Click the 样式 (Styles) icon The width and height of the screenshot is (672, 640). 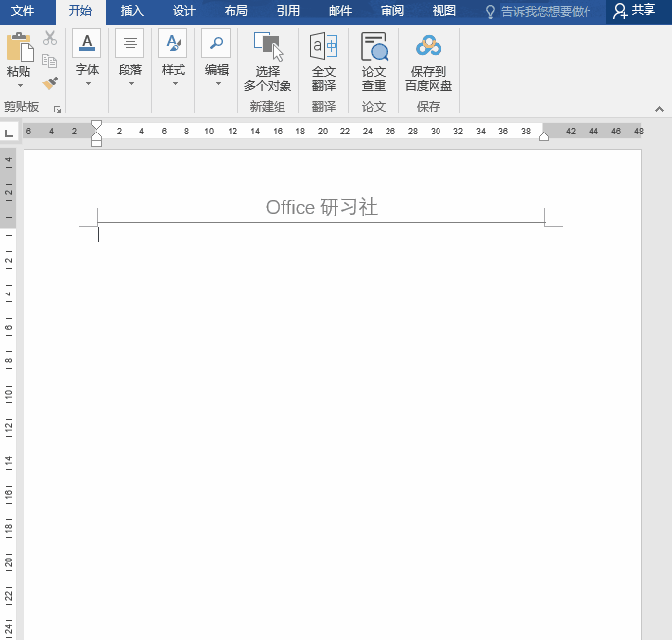pyautogui.click(x=173, y=43)
